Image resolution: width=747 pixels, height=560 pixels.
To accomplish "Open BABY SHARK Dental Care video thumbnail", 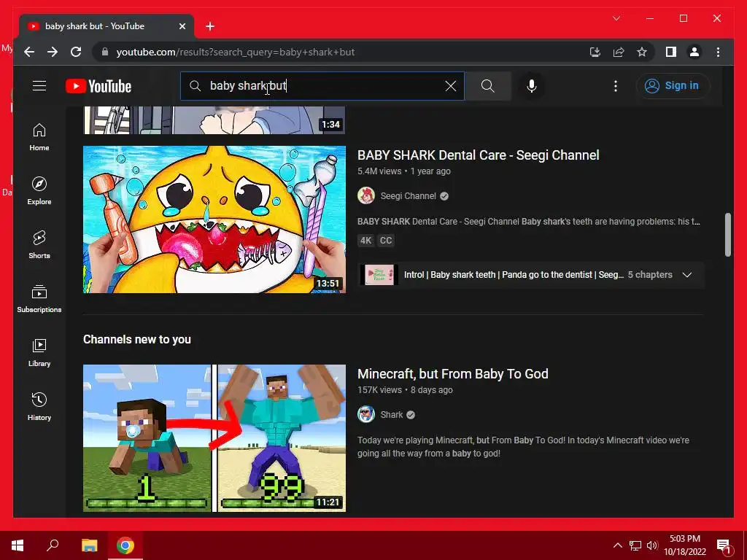I will [x=214, y=219].
